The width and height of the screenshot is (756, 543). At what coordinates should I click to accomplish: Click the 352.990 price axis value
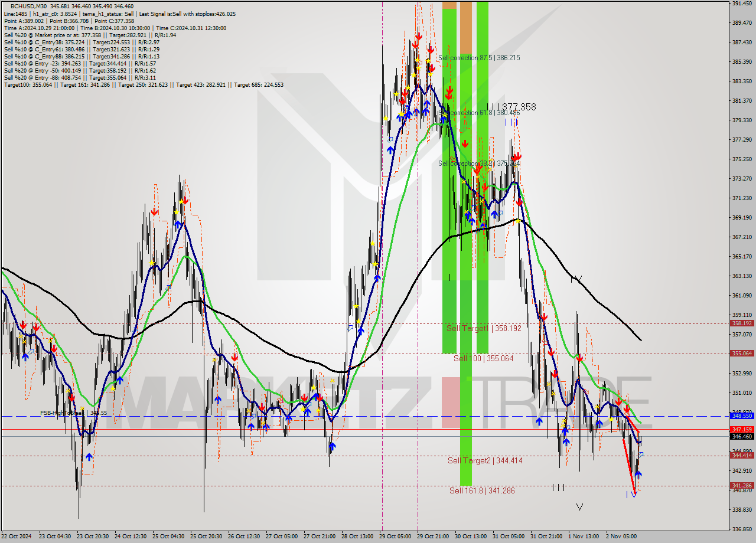pyautogui.click(x=741, y=374)
